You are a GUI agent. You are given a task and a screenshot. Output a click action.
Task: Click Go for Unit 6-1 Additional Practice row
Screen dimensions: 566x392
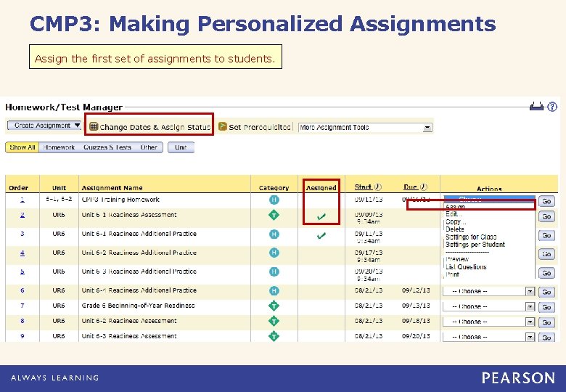click(546, 235)
